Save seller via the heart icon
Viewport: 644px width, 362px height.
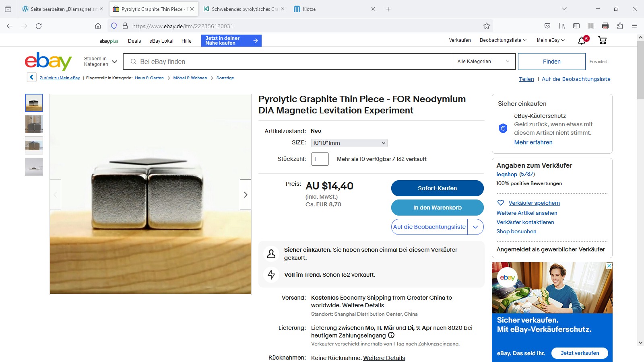(501, 203)
